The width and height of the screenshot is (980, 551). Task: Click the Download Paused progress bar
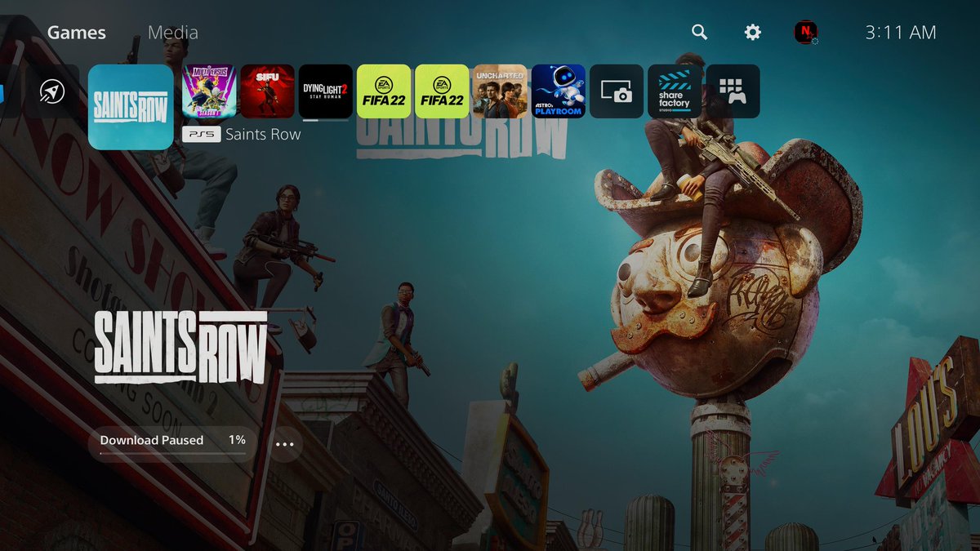[x=172, y=444]
